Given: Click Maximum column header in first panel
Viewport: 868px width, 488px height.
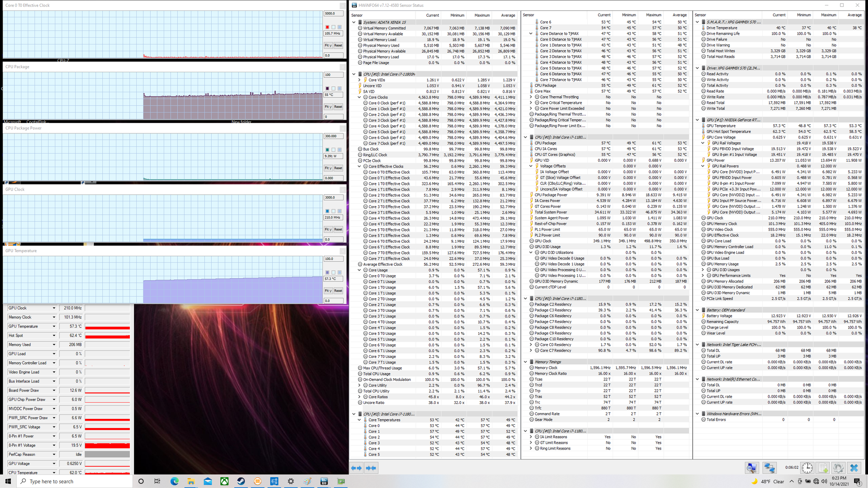Looking at the screenshot, I should point(482,15).
